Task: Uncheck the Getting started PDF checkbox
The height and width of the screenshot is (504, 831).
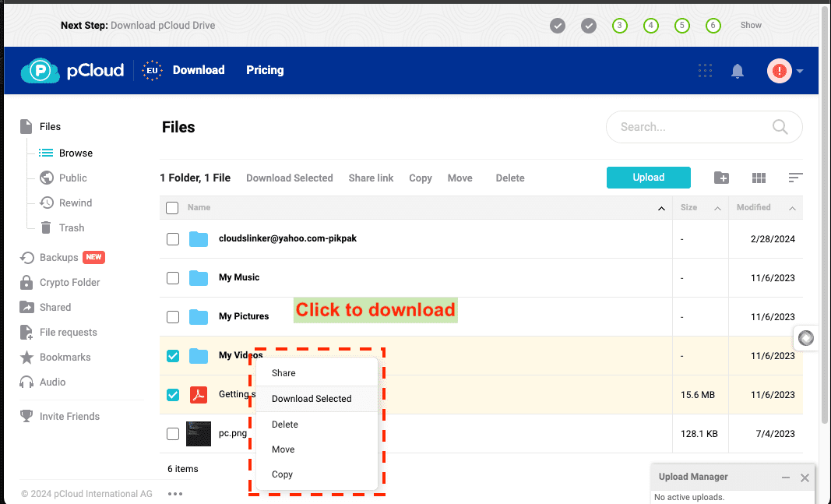Action: [x=173, y=395]
